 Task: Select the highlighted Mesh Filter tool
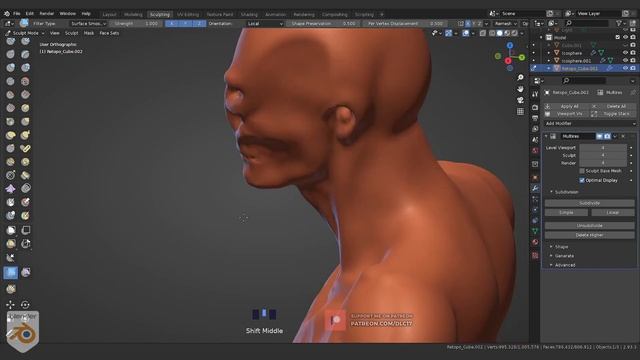click(11, 272)
